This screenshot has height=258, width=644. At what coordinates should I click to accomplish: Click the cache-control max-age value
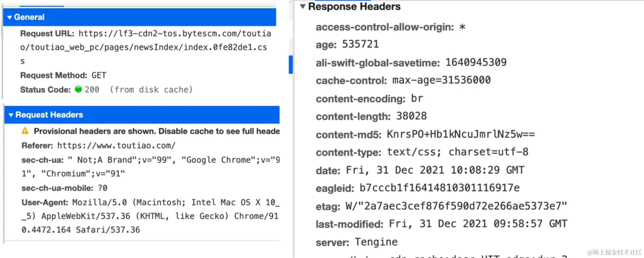[441, 80]
